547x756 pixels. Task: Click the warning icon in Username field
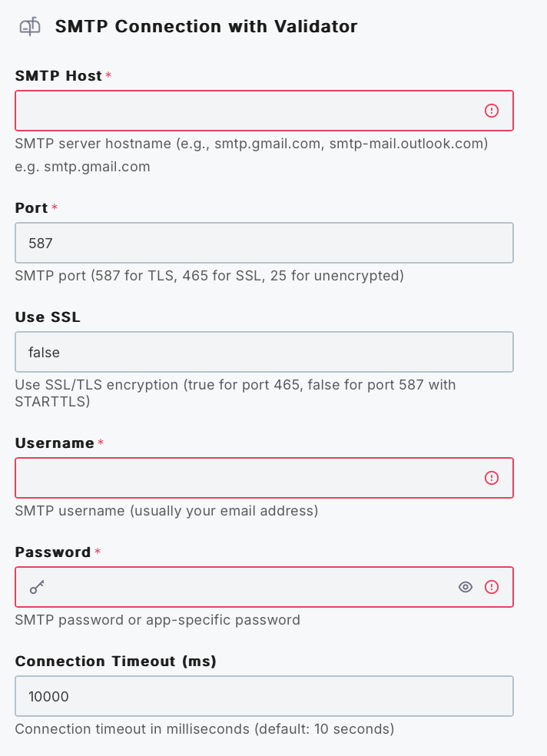492,478
